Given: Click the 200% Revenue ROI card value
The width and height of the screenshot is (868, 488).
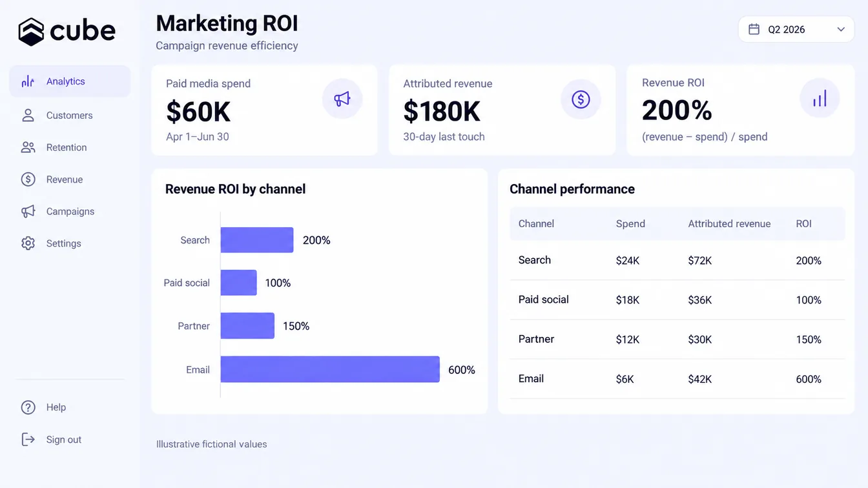Looking at the screenshot, I should tap(677, 110).
